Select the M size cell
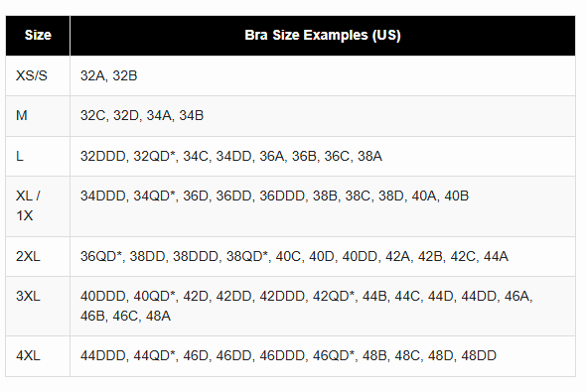 click(38, 116)
